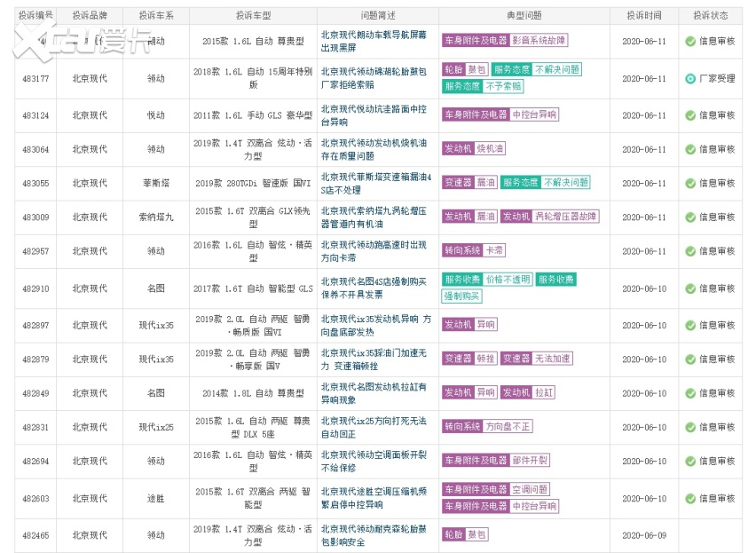Viewport: 756px width, 553px height.
Task: Select the 价格不透明 problem tag
Action: point(508,280)
